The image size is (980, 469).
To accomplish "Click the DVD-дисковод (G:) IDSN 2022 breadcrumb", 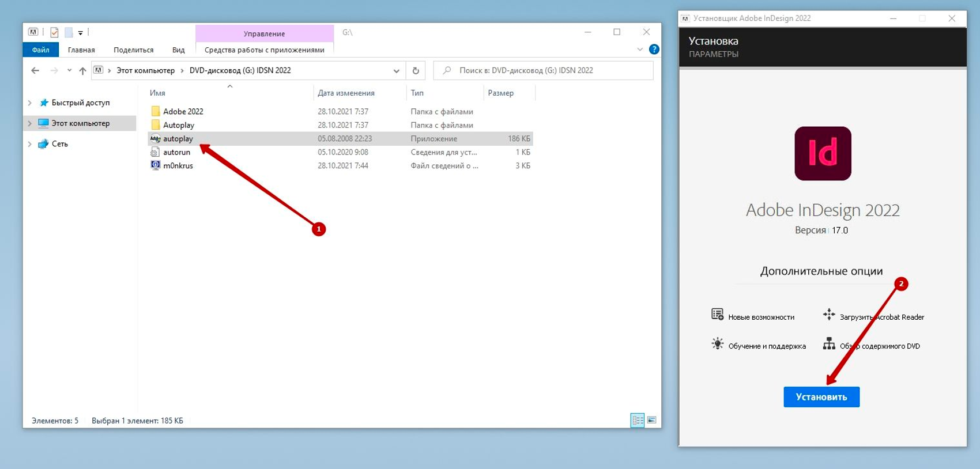I will 240,70.
